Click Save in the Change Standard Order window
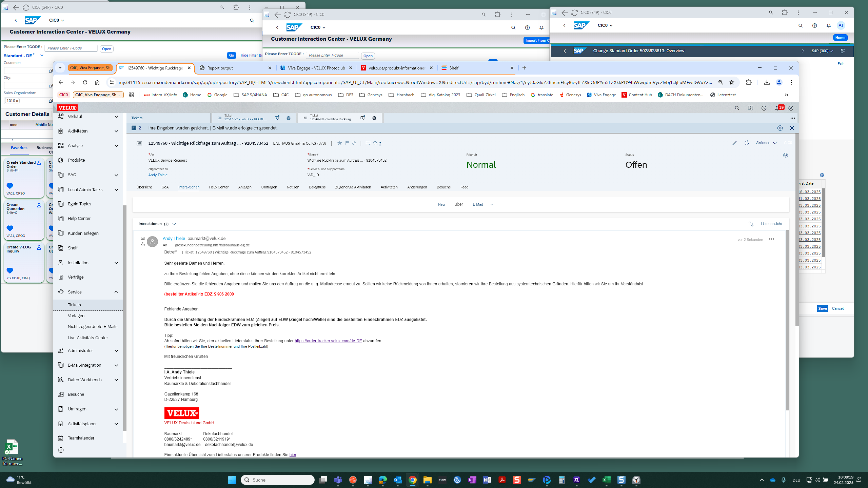 (822, 308)
